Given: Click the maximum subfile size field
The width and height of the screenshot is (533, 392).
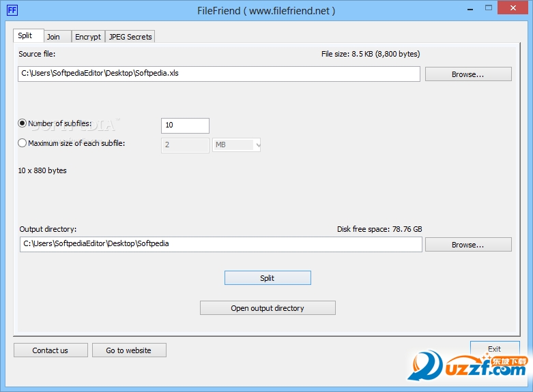Looking at the screenshot, I should (185, 145).
